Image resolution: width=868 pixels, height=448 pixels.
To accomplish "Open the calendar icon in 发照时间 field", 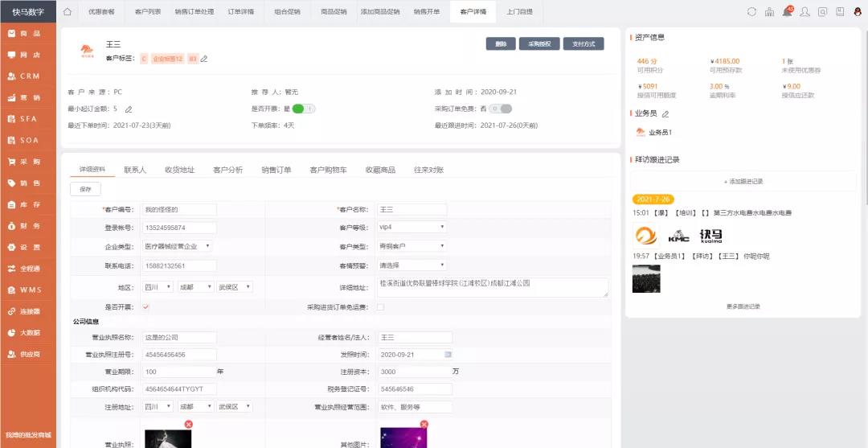I will (x=448, y=354).
